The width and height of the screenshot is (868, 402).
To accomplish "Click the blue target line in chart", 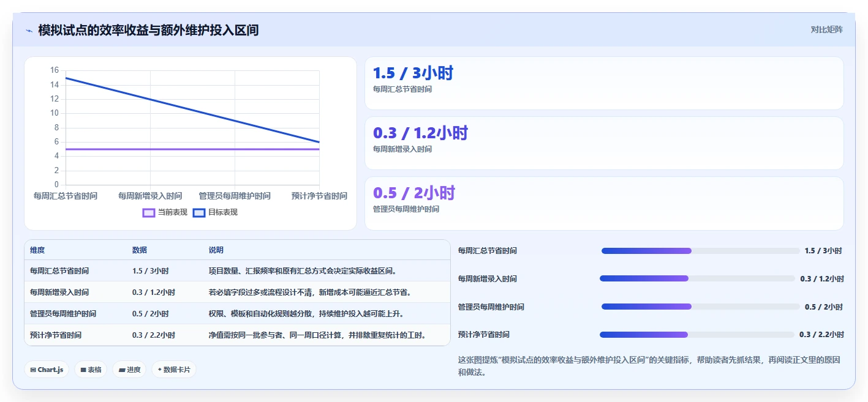I will coord(192,110).
